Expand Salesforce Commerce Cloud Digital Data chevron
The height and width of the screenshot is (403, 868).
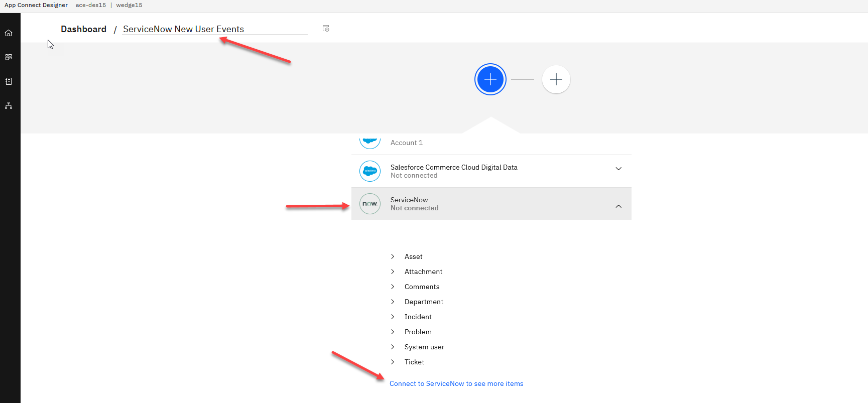click(x=618, y=169)
